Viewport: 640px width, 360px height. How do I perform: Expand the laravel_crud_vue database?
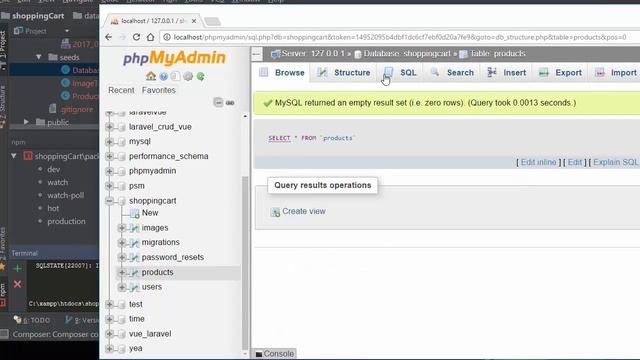109,127
